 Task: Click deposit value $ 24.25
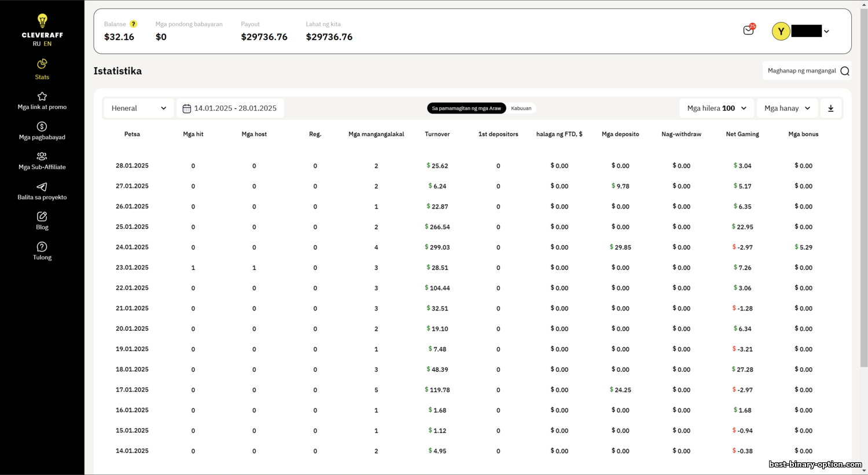pyautogui.click(x=620, y=390)
